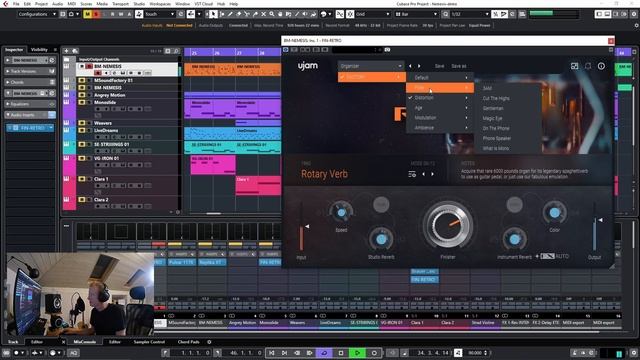Click the Stop transport button
Image resolution: width=640 pixels, height=360 pixels.
[x=341, y=353]
